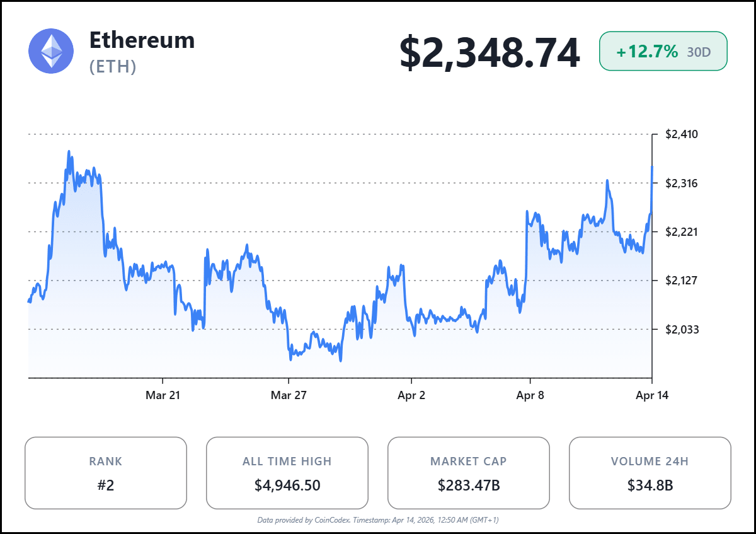Select the Market Cap $283.47B card

[469, 473]
